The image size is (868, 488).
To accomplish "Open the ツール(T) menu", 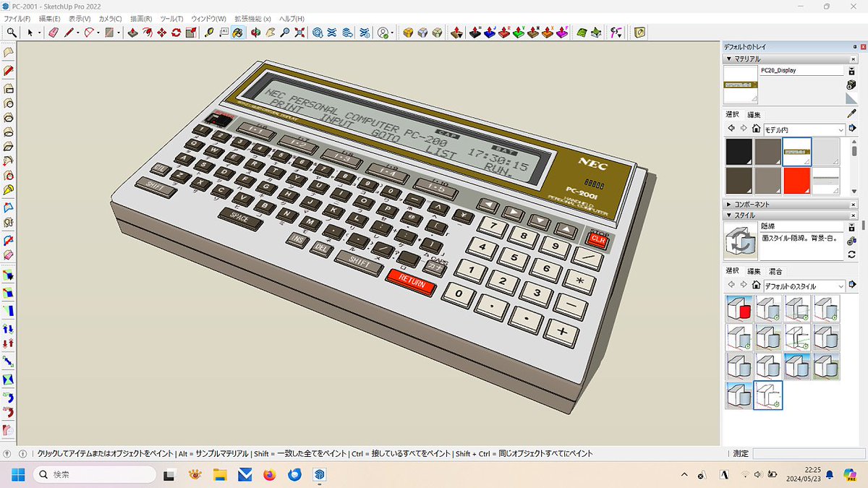I will point(171,18).
